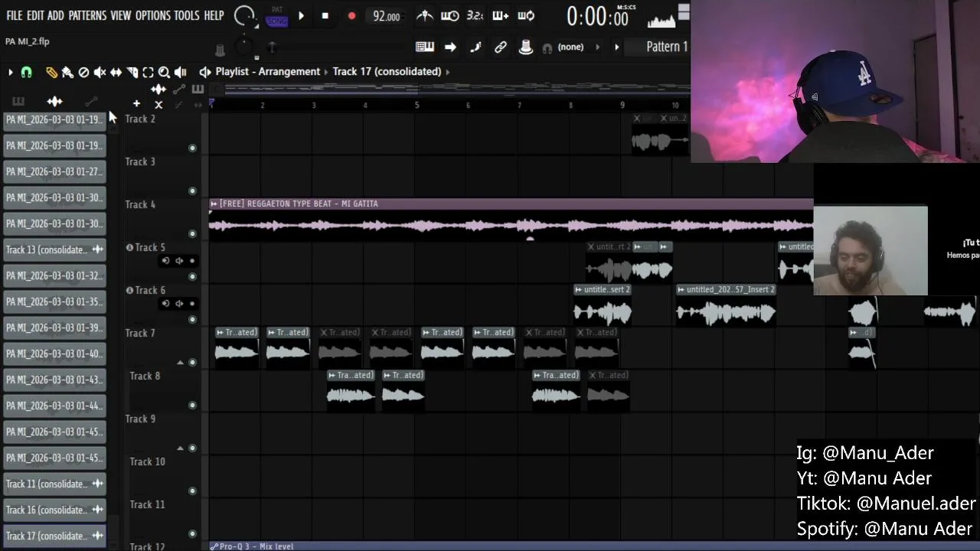The width and height of the screenshot is (980, 551).
Task: Select the Paint brush tool
Action: [67, 72]
